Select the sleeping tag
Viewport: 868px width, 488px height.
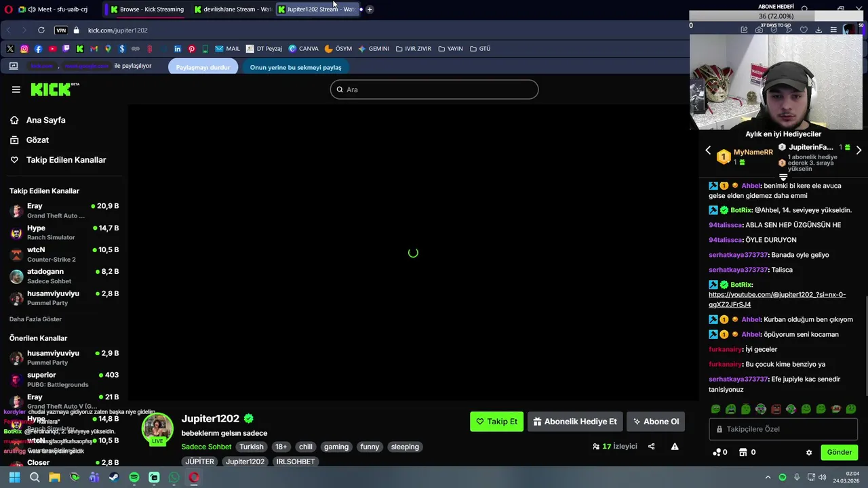tap(405, 447)
